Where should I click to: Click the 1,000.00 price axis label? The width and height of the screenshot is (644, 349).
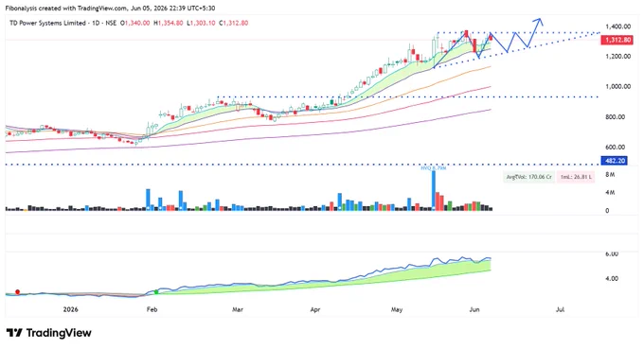(618, 86)
